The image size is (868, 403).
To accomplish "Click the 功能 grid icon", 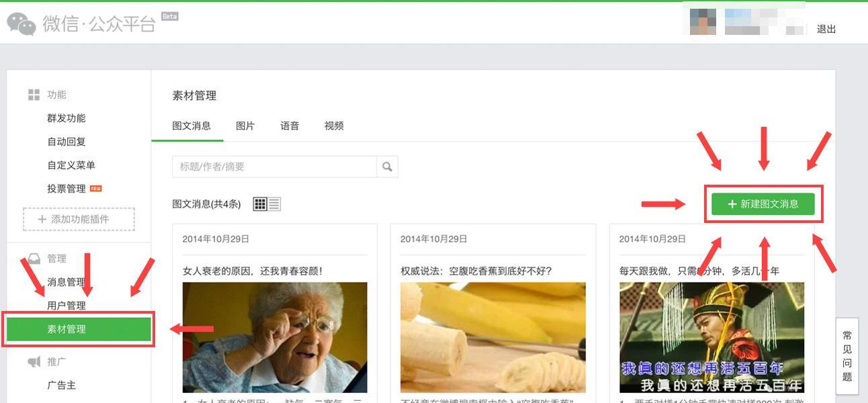I will click(34, 95).
